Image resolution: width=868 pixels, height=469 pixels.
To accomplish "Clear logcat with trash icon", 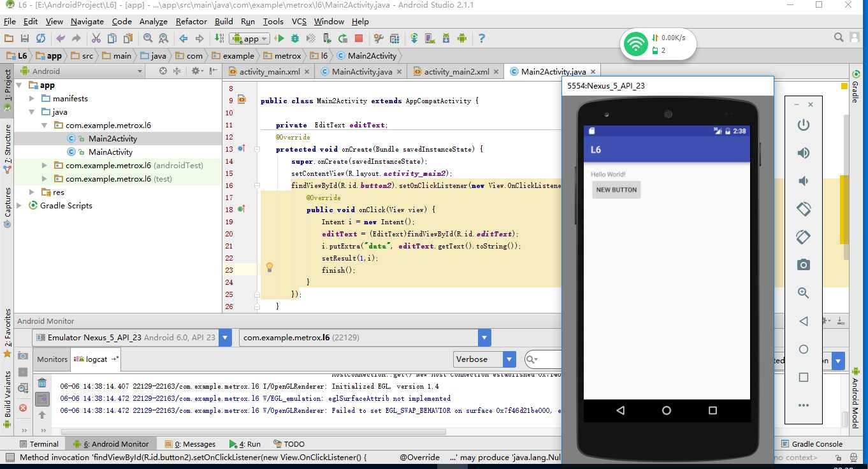I will 42,383.
